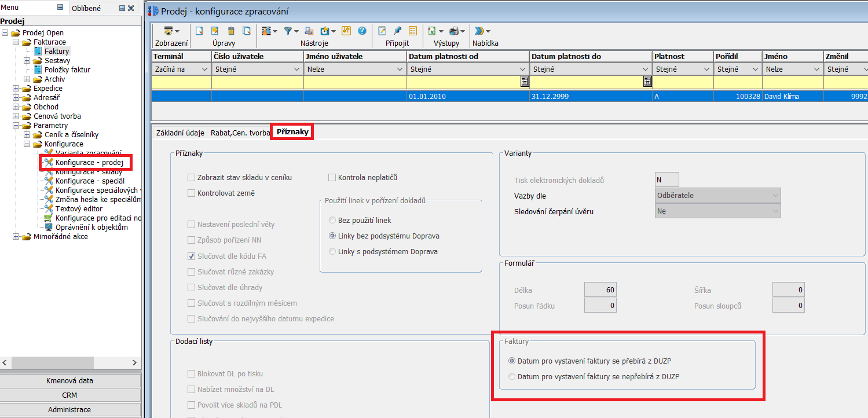Click the trash can delete icon
Screen dimensions: 868x418
point(231,31)
